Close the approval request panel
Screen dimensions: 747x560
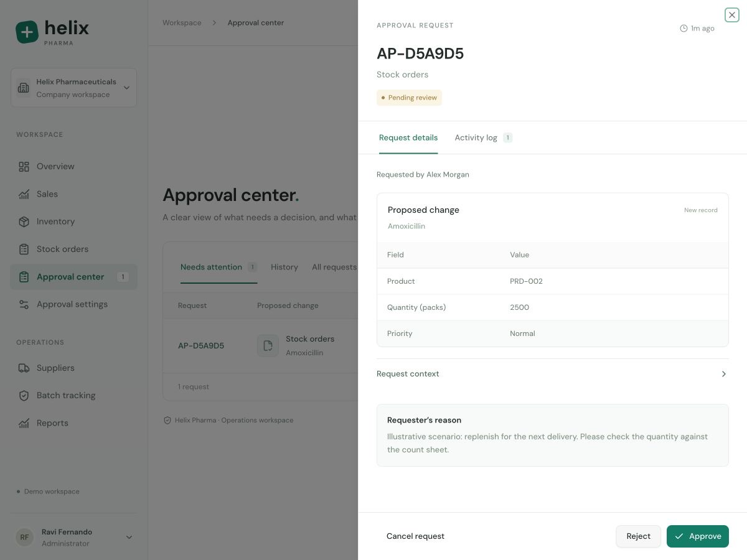coord(732,15)
